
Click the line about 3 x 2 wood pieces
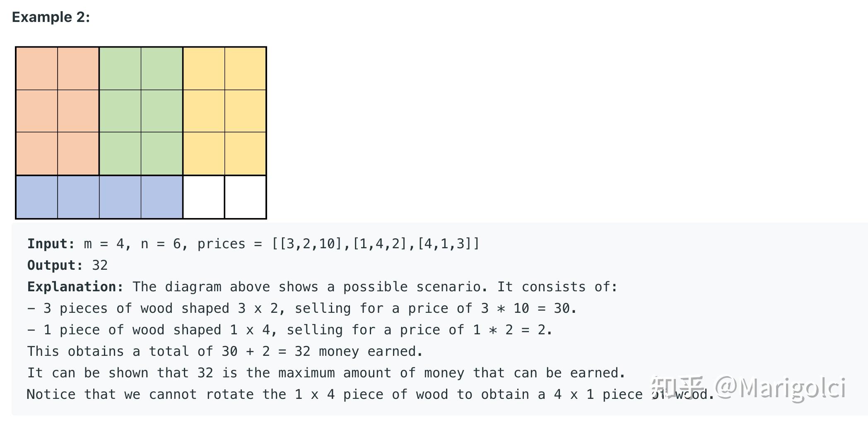[x=301, y=308]
